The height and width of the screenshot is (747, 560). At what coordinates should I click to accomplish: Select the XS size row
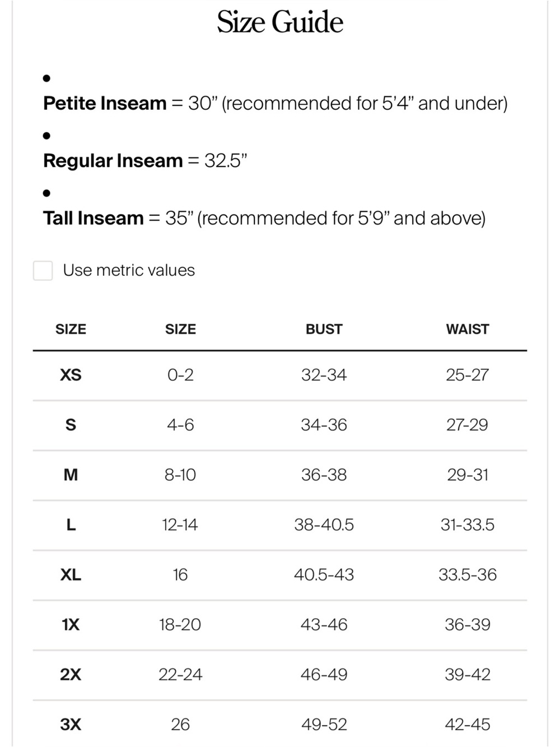(x=280, y=375)
